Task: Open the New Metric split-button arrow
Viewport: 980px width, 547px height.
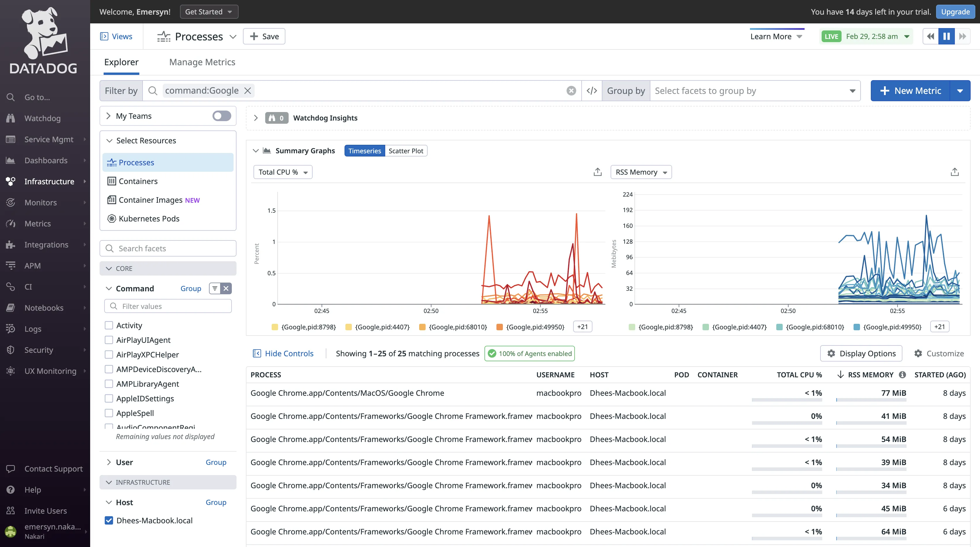Action: tap(960, 90)
